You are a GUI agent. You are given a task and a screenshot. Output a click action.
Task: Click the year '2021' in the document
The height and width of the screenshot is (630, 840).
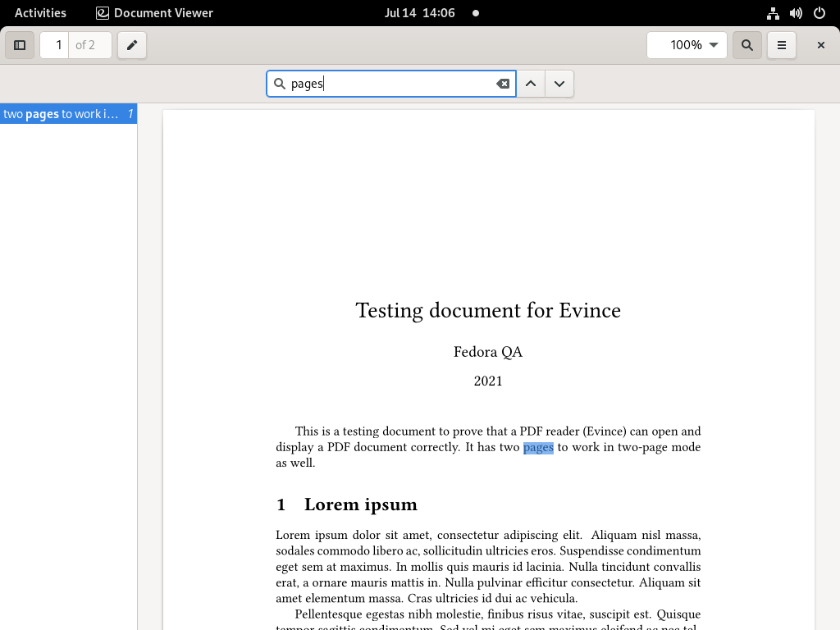[x=488, y=381]
